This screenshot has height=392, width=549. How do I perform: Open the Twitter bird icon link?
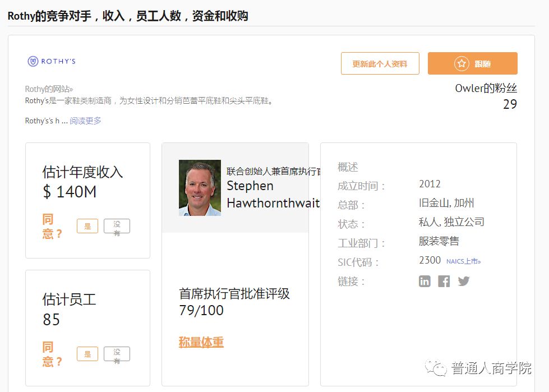[x=463, y=281]
